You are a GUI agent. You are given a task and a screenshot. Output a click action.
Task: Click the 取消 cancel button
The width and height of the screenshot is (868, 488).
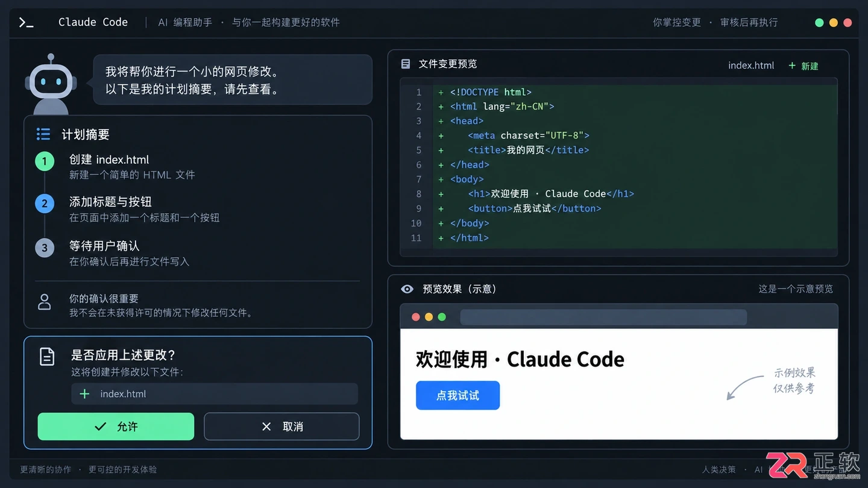click(x=281, y=427)
